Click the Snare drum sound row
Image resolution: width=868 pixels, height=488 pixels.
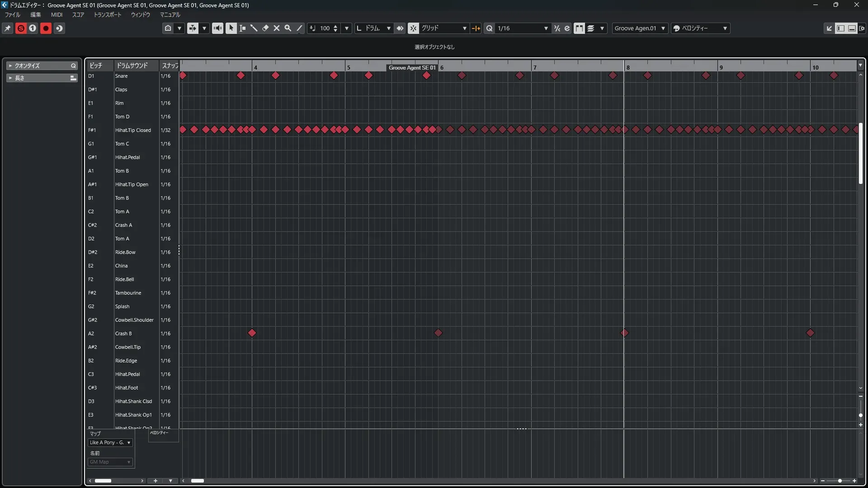pos(122,76)
